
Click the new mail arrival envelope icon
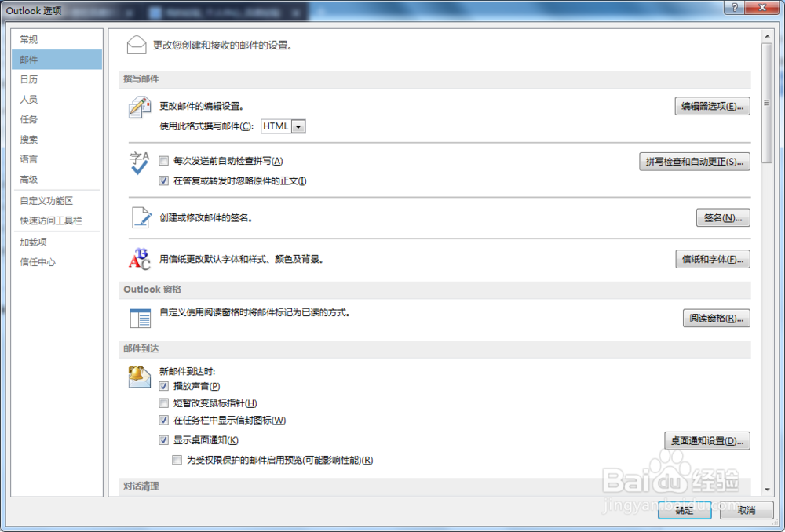pos(138,376)
